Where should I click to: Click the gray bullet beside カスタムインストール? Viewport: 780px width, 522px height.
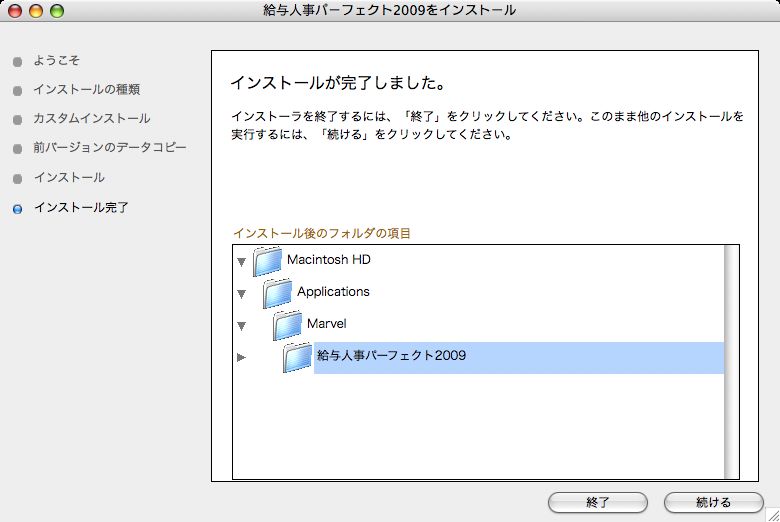[17, 120]
